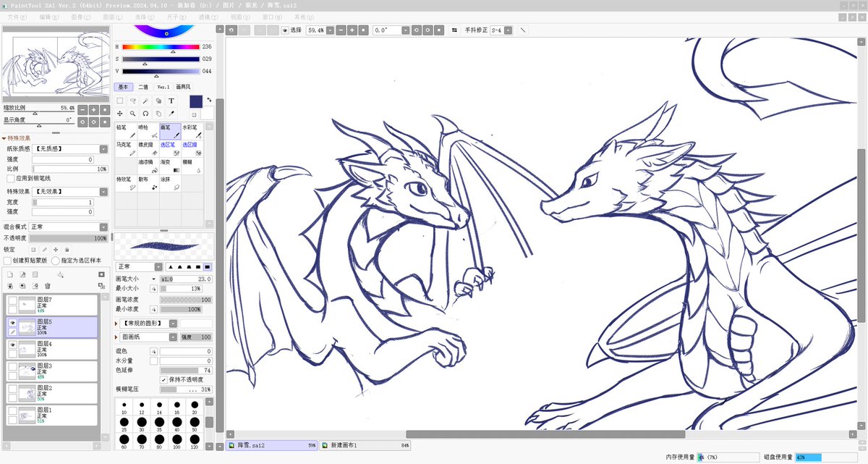Select the eyedropper color picker tool
The width and height of the screenshot is (868, 464).
tap(171, 114)
